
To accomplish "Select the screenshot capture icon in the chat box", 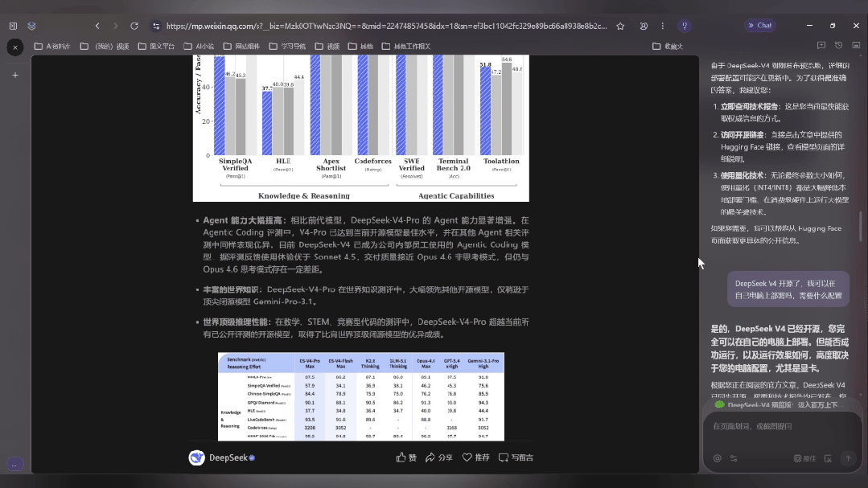I will [828, 458].
